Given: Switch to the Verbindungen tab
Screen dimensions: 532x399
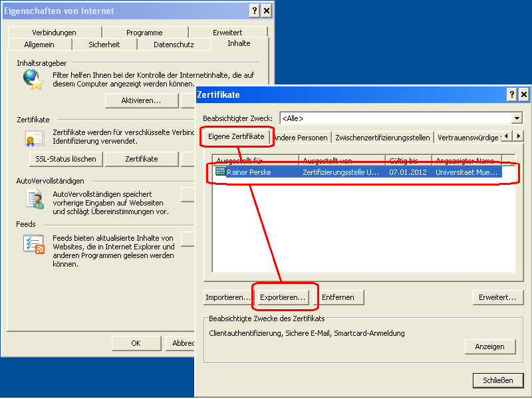Looking at the screenshot, I should tap(53, 31).
